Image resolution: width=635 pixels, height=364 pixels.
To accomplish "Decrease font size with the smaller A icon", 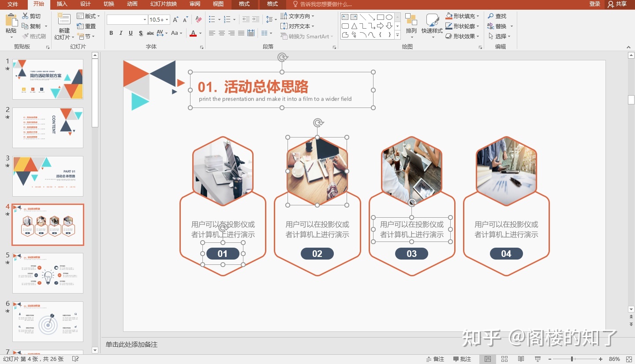I will [186, 20].
